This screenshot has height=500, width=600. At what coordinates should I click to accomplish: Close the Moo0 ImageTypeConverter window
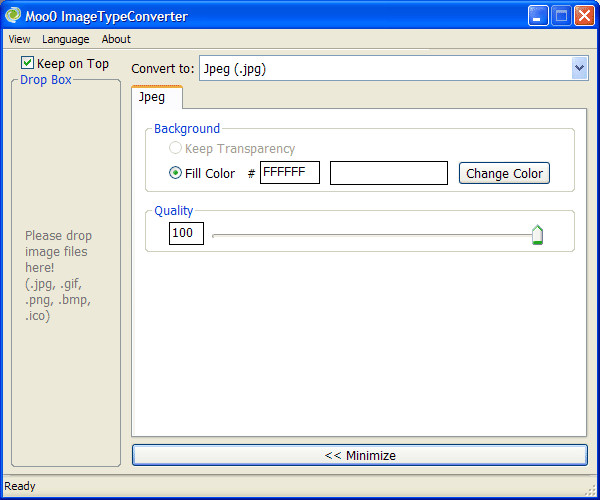click(x=584, y=16)
